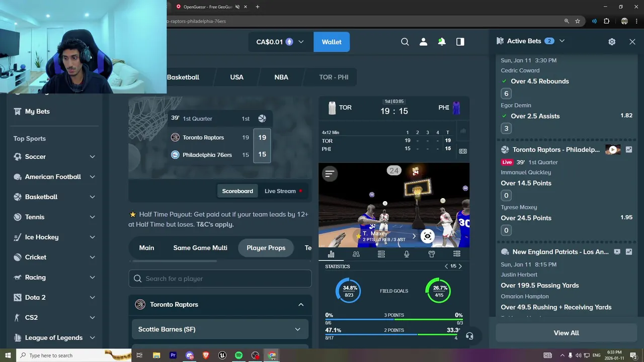Click the T&C's apply link
The width and height of the screenshot is (644, 362).
click(215, 224)
